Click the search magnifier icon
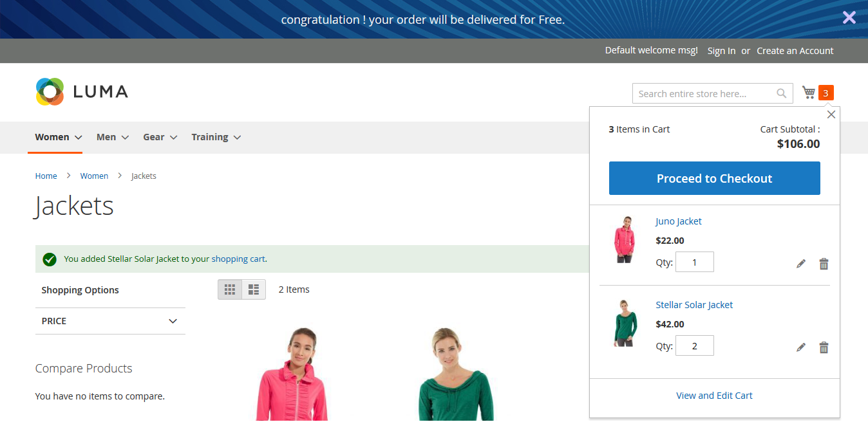Viewport: 868px width, 440px height. (781, 93)
